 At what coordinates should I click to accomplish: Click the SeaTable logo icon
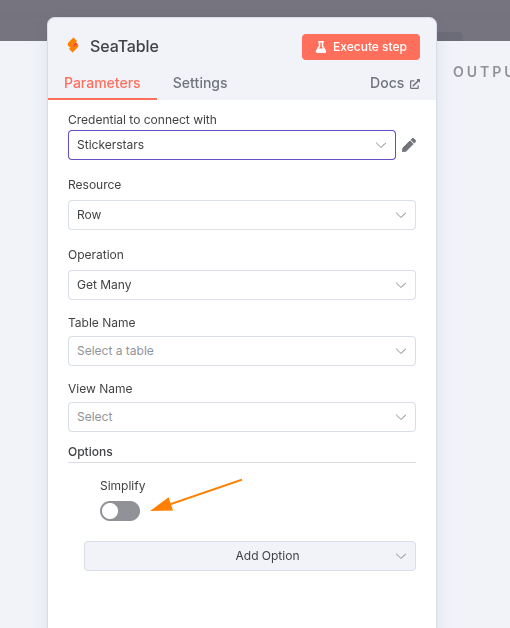[73, 45]
